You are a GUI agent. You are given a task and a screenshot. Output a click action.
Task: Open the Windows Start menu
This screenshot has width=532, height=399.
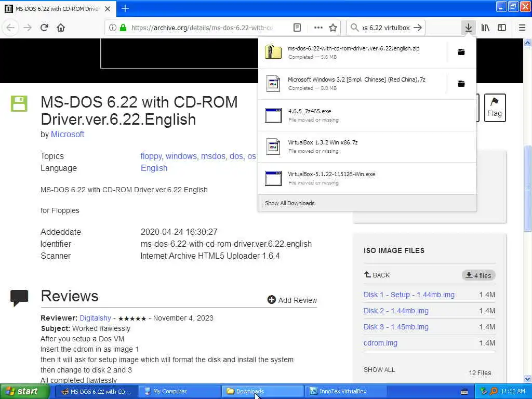tap(25, 392)
